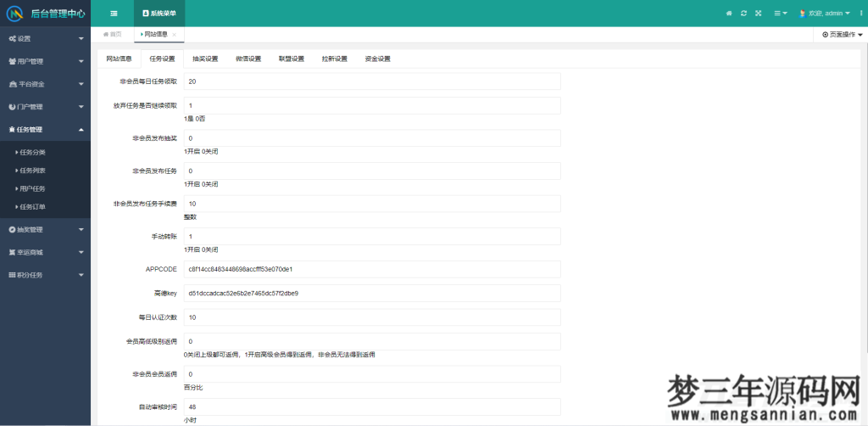868x426 pixels.
Task: Click the home icon in top bar
Action: pyautogui.click(x=729, y=14)
